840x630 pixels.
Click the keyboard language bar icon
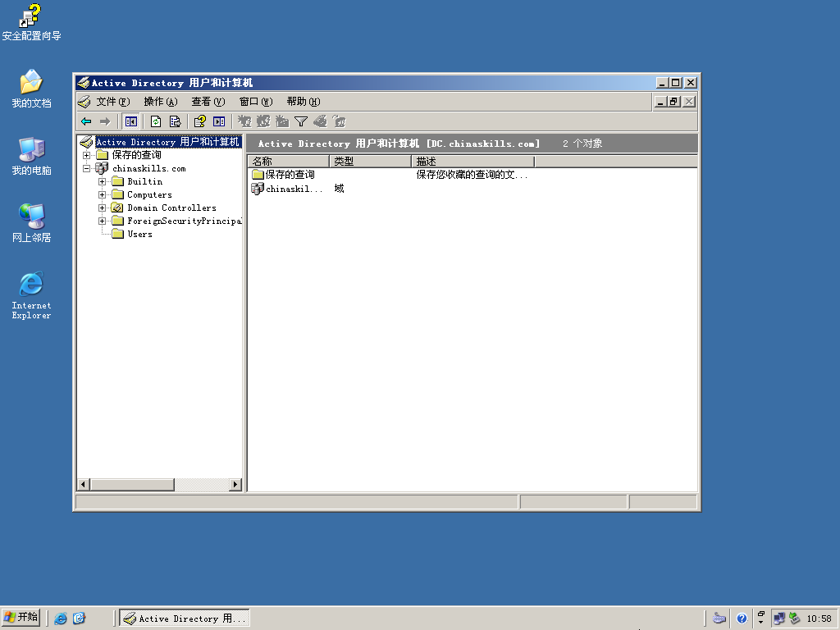click(719, 619)
